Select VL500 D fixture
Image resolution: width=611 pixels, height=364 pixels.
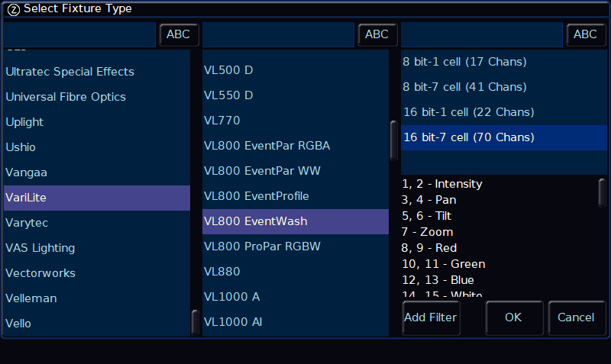tap(296, 70)
